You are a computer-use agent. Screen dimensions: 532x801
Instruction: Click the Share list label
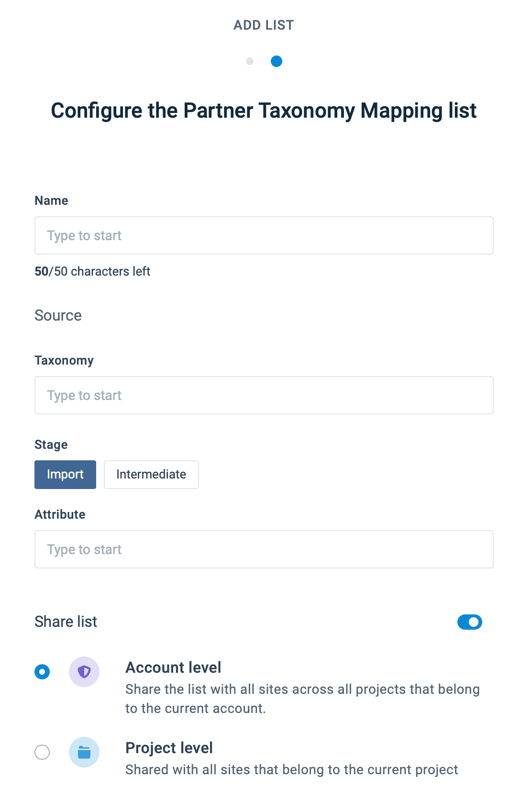[x=66, y=622]
